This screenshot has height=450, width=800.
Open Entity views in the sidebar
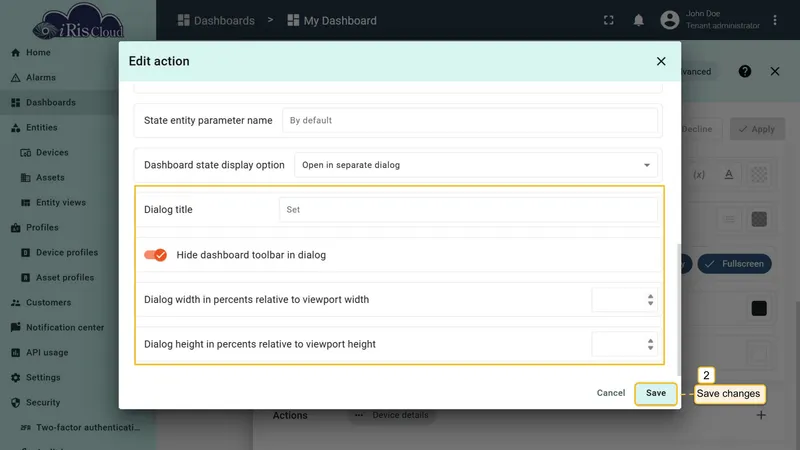click(x=59, y=203)
